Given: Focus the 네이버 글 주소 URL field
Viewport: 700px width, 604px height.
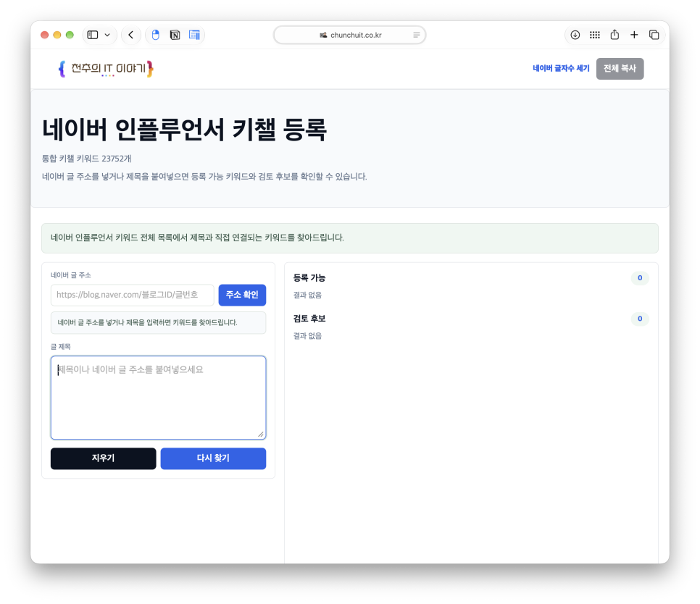Looking at the screenshot, I should click(132, 295).
